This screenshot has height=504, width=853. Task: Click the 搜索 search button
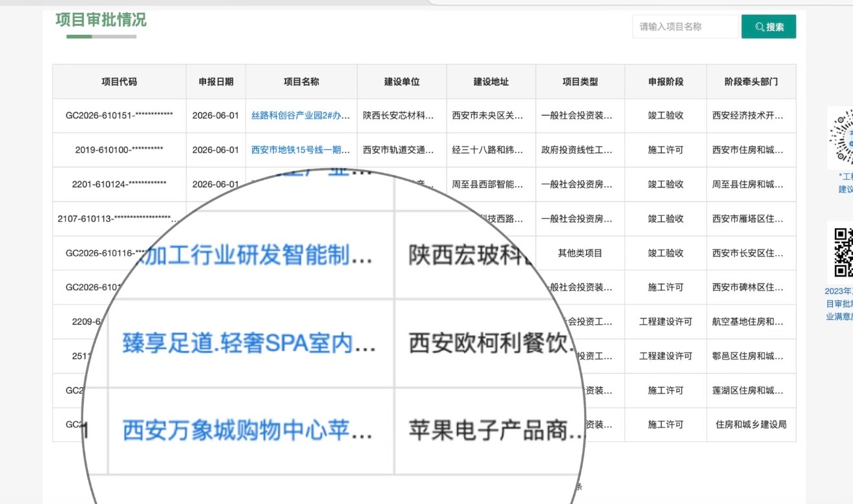point(768,26)
